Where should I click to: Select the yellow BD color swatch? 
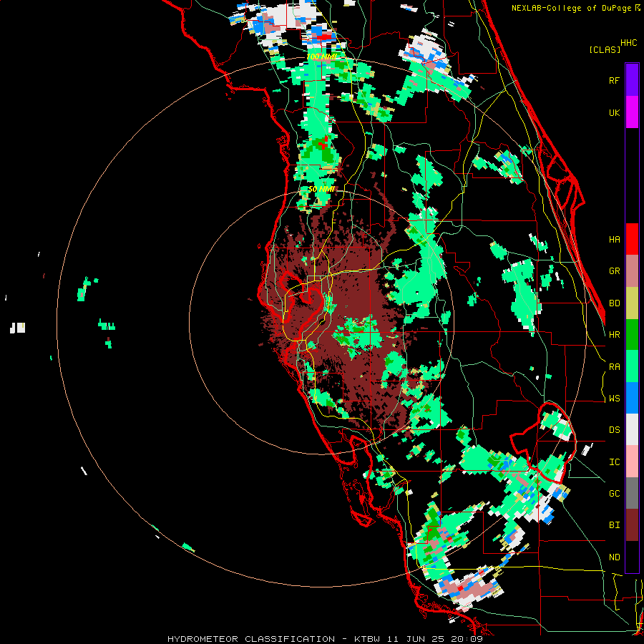click(632, 303)
